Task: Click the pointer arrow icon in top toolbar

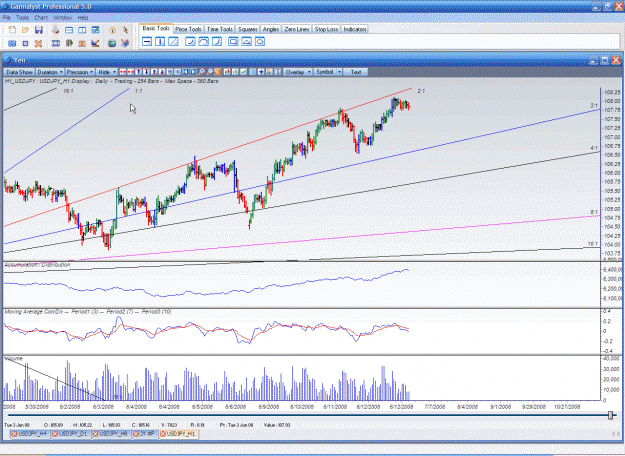Action: [x=125, y=30]
